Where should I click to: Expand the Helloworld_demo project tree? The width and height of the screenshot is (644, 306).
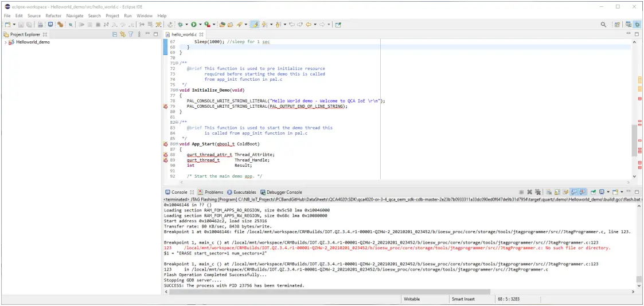coord(5,42)
